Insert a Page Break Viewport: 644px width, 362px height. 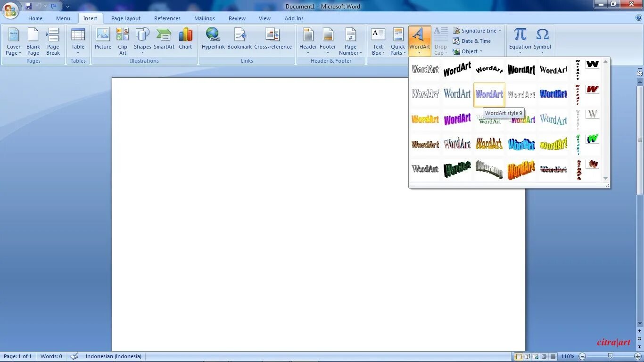tap(53, 42)
